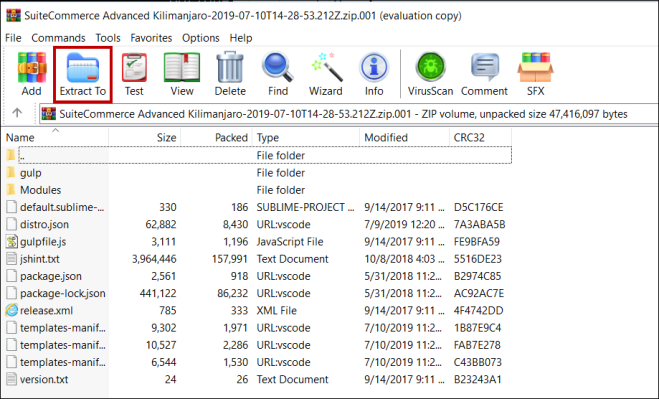Open the Help menu

[x=241, y=38]
